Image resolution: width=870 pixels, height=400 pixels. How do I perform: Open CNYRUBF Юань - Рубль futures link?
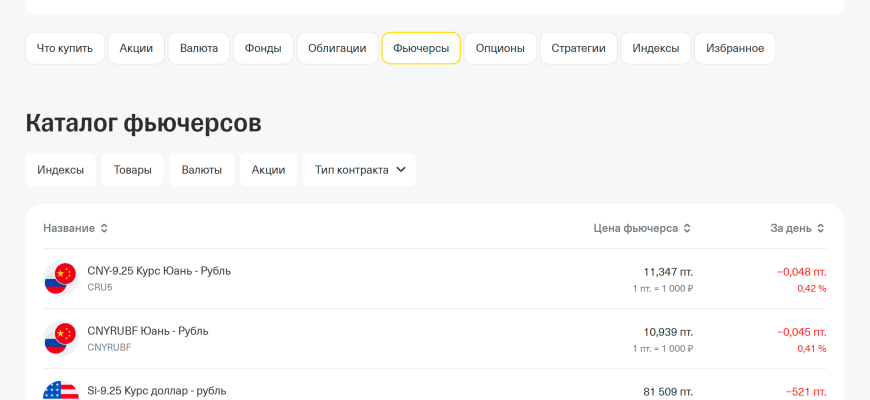148,331
